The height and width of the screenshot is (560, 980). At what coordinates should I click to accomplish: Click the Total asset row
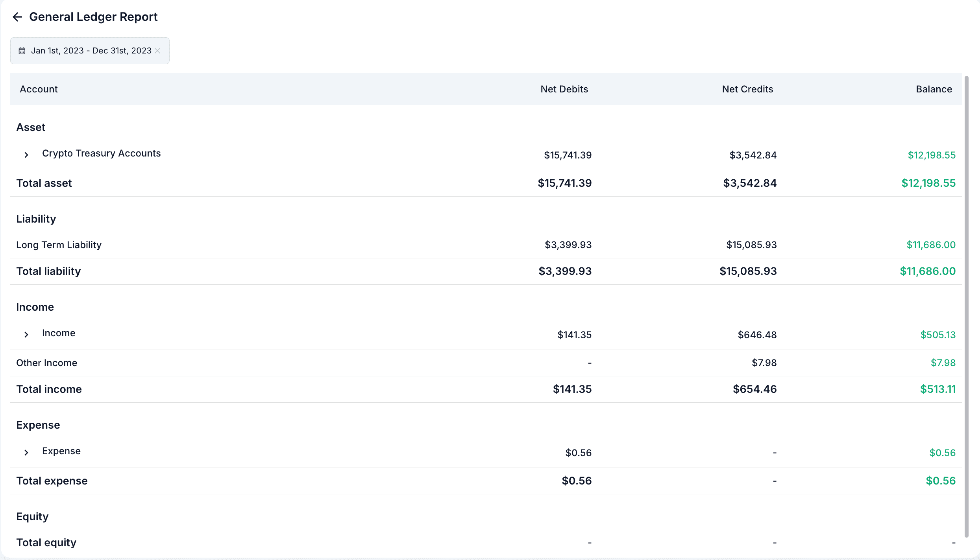click(44, 183)
